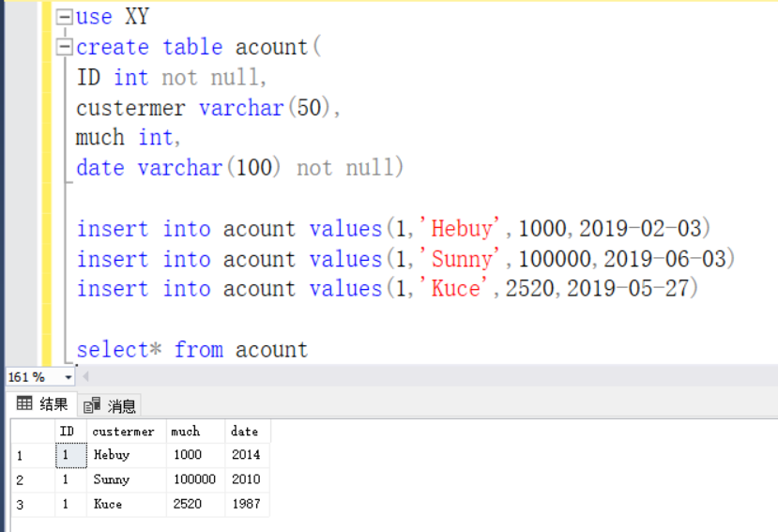Select the much column header
Screen dimensions: 778x532
195,432
